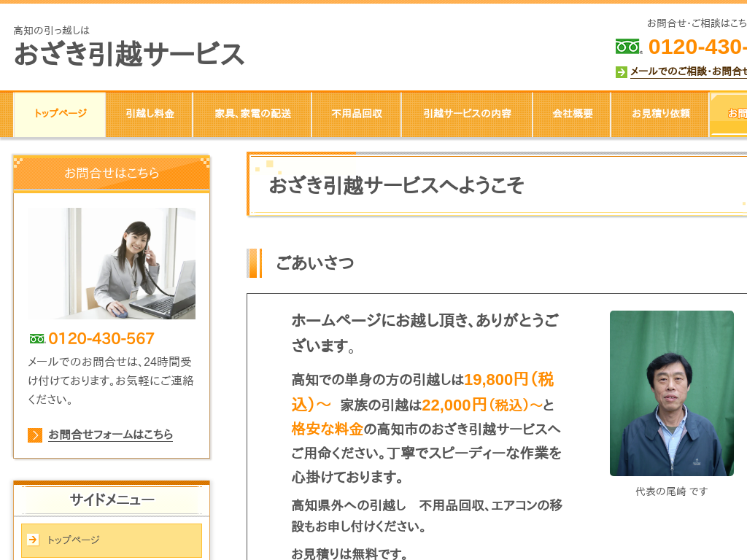
Task: Navigate to the 会社概要 page
Action: tap(572, 114)
